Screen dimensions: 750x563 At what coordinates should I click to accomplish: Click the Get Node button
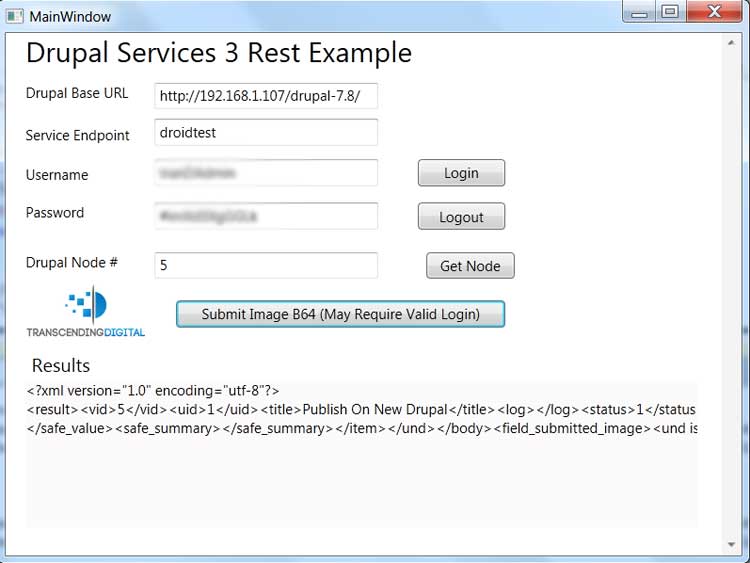tap(470, 265)
